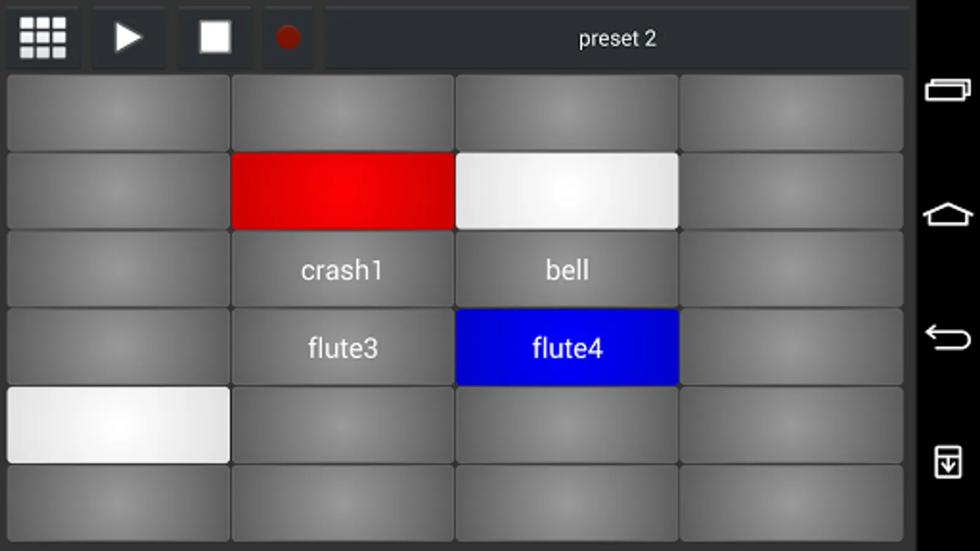This screenshot has height=551, width=980.
Task: Click the download icon in navigation bar
Action: point(948,462)
